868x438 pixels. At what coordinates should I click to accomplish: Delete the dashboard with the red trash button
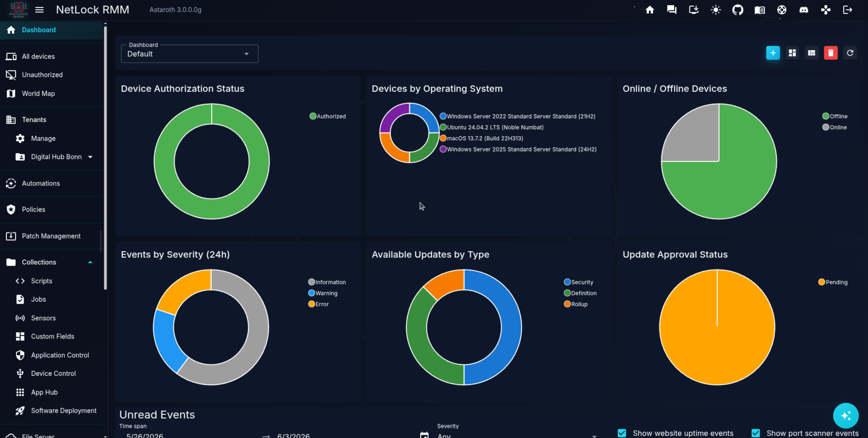831,53
